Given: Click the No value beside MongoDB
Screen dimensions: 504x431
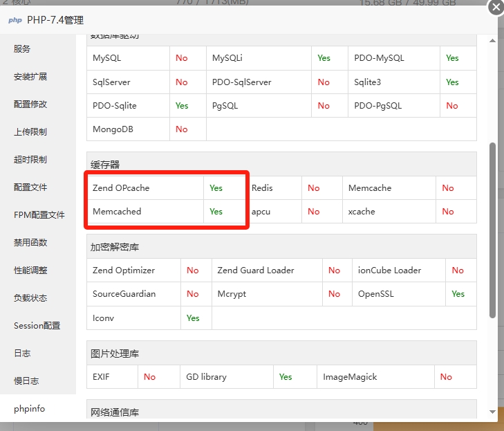Looking at the screenshot, I should pos(182,129).
